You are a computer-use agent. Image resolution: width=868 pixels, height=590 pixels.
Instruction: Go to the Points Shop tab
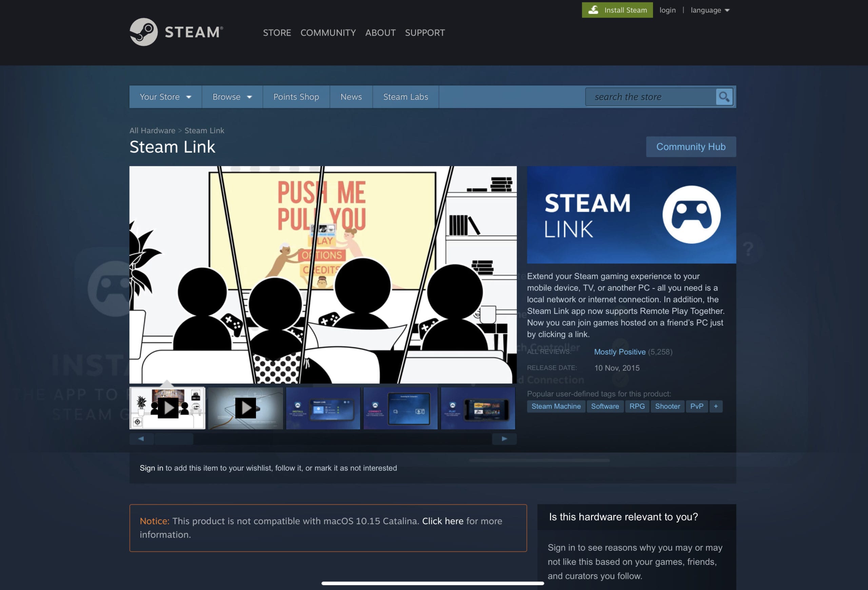tap(296, 97)
